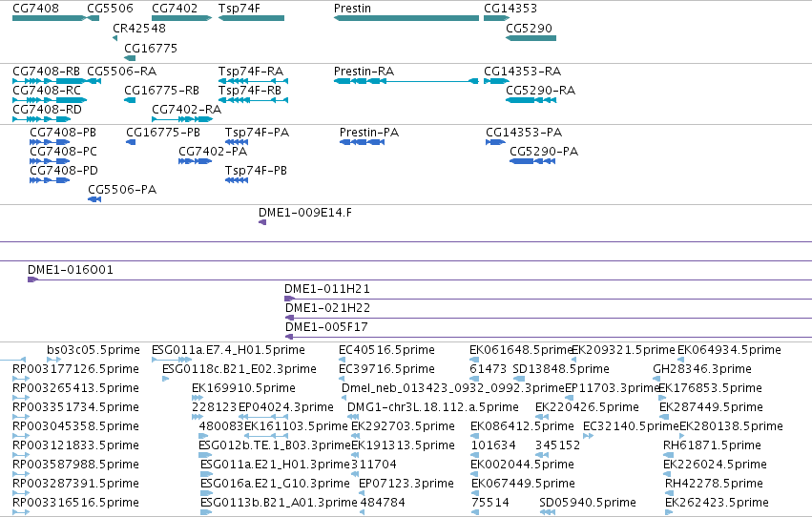Select transcript CG7408-RB

pos(50,81)
